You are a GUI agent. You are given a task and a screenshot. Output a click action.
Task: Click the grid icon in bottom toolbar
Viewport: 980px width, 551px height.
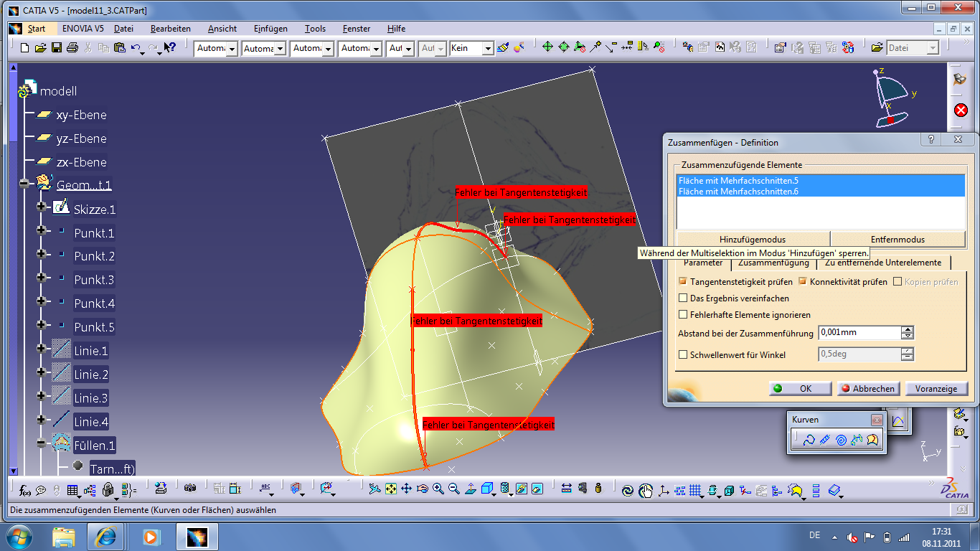pyautogui.click(x=694, y=491)
